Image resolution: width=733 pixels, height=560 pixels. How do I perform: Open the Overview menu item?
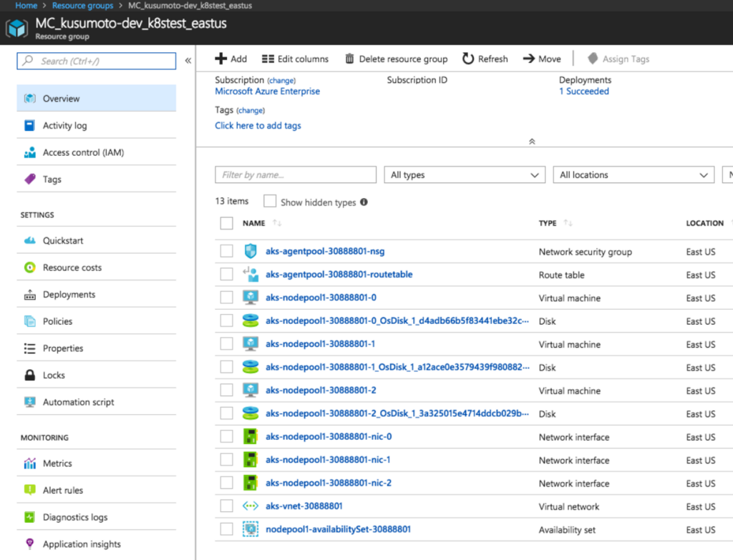coord(97,98)
